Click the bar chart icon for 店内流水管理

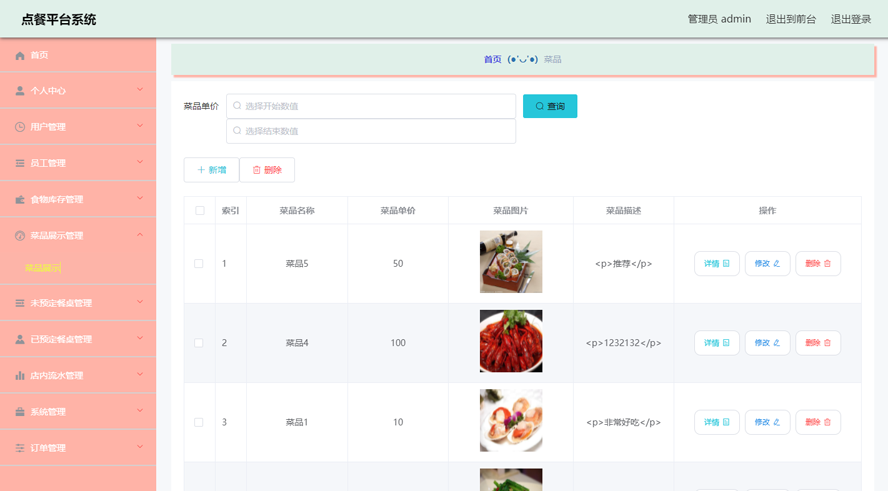(x=20, y=375)
